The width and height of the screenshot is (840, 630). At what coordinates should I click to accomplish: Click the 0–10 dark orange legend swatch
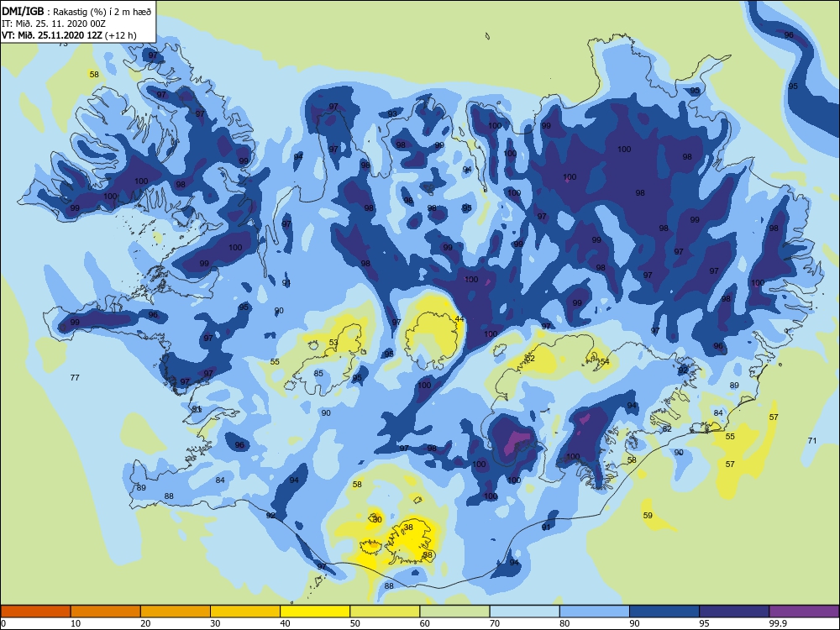(x=35, y=612)
